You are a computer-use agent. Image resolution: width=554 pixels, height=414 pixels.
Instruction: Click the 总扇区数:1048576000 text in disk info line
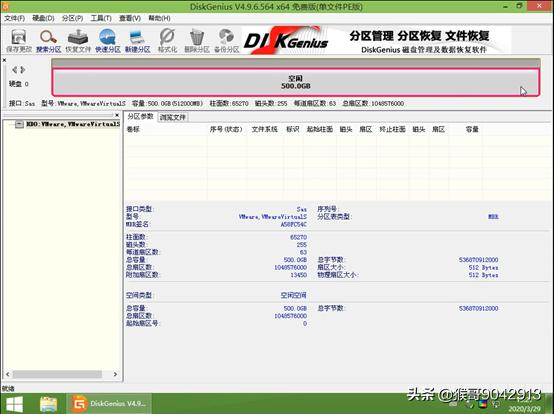(x=373, y=104)
